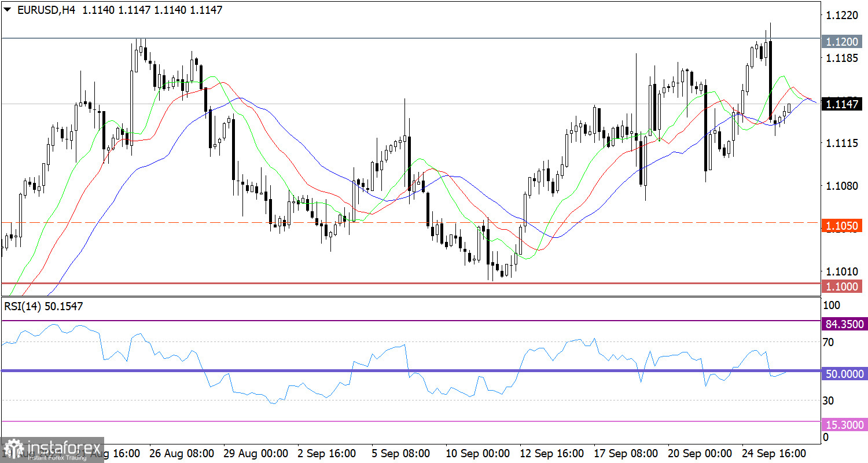Viewport: 868px width, 463px height.
Task: Select the red 1.1000 support label
Action: [x=843, y=286]
